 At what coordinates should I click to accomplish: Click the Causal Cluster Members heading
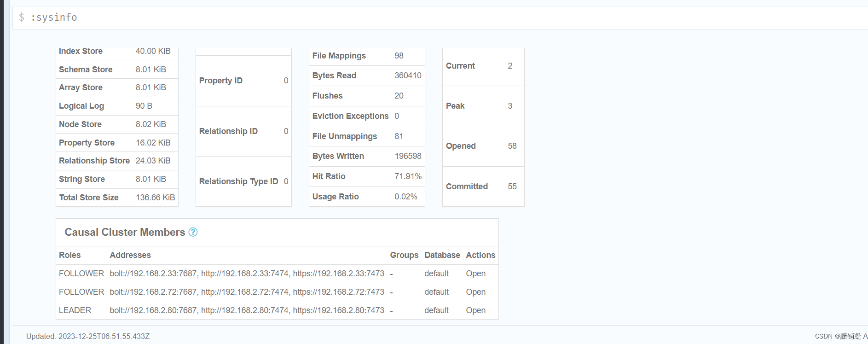(125, 232)
